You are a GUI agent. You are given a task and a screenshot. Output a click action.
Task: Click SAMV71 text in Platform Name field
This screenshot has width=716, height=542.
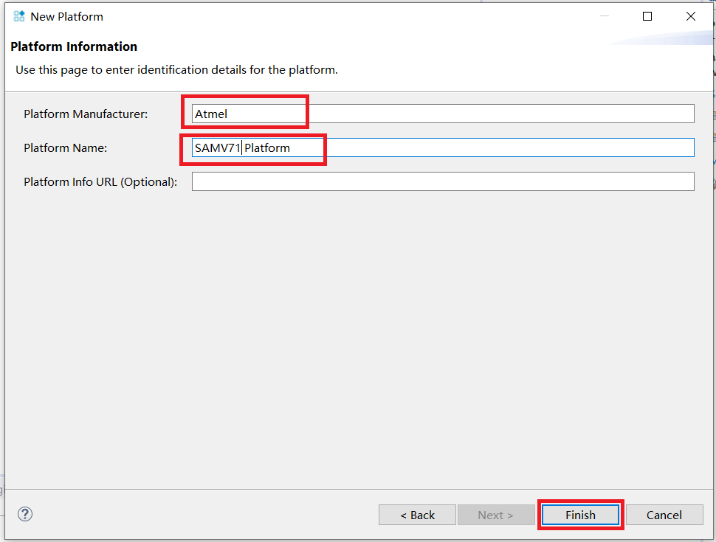tap(217, 148)
